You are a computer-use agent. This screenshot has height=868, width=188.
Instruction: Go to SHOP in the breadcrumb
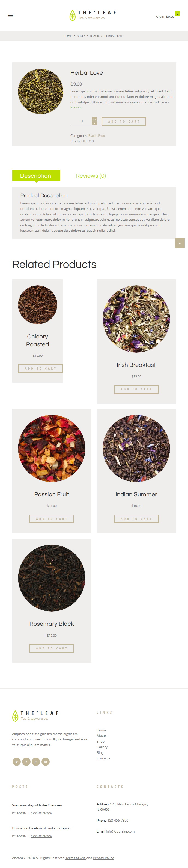pyautogui.click(x=81, y=36)
